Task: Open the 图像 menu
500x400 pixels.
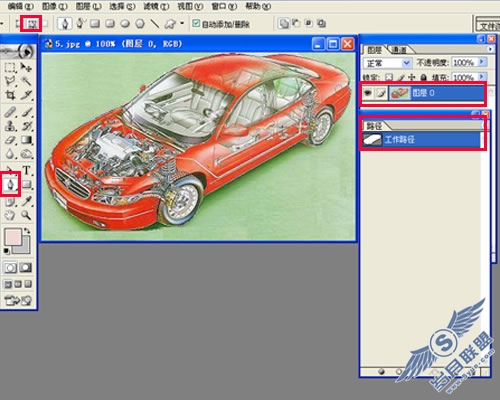Action: [x=55, y=6]
